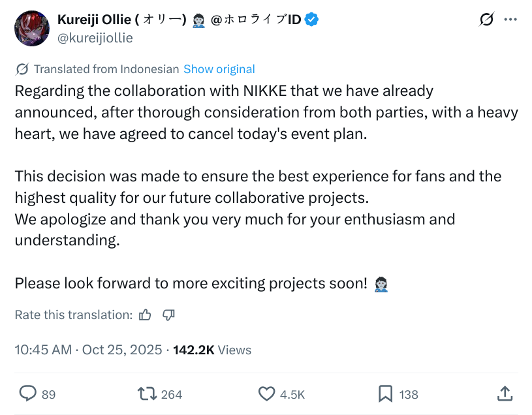Click the 10:45 AM Oct 25, 2025 timestamp
This screenshot has height=415, width=532.
click(88, 350)
